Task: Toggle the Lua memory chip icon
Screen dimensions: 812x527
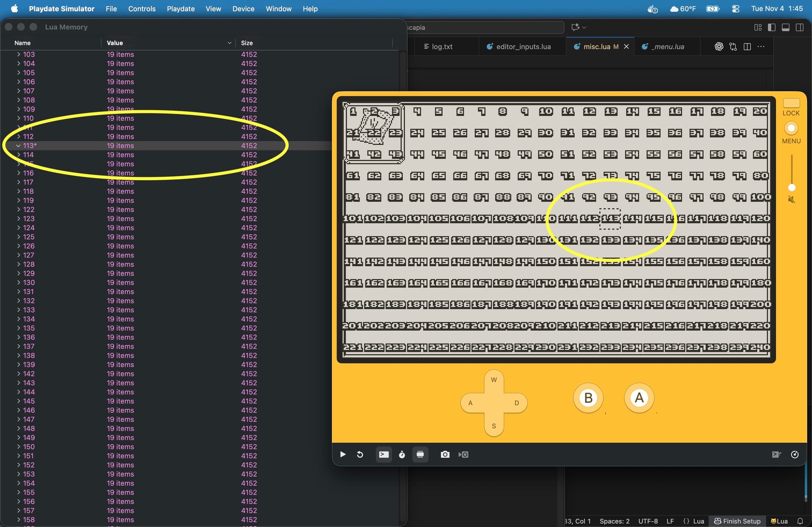Action: pos(420,454)
